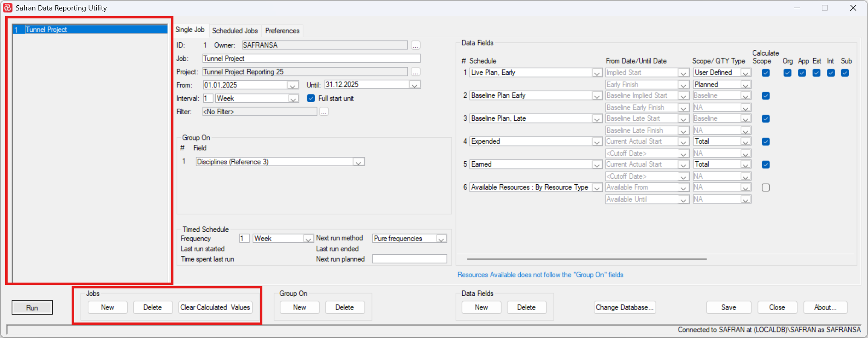Open the Owner browse ellipsis button

pyautogui.click(x=416, y=45)
